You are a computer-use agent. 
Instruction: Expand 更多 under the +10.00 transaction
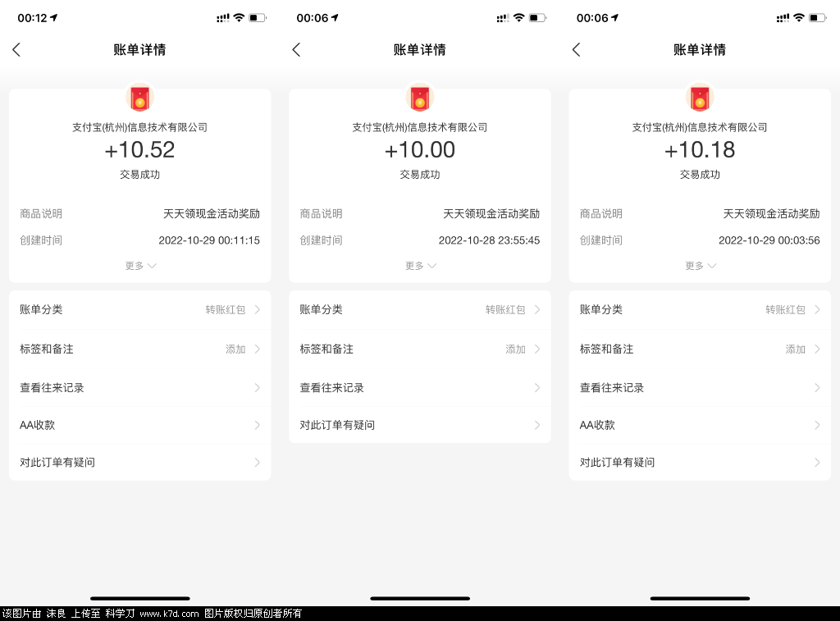coord(421,266)
